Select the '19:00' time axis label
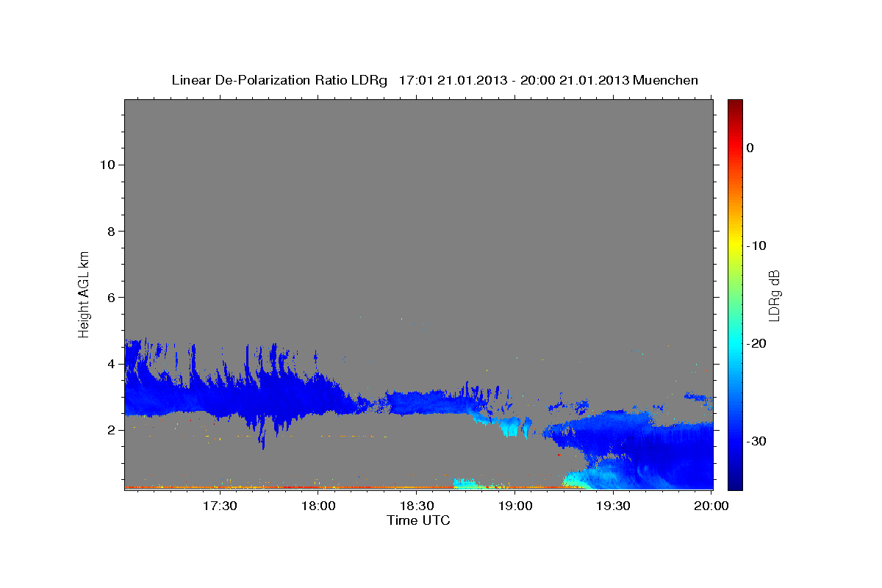882x588 pixels. 515,506
